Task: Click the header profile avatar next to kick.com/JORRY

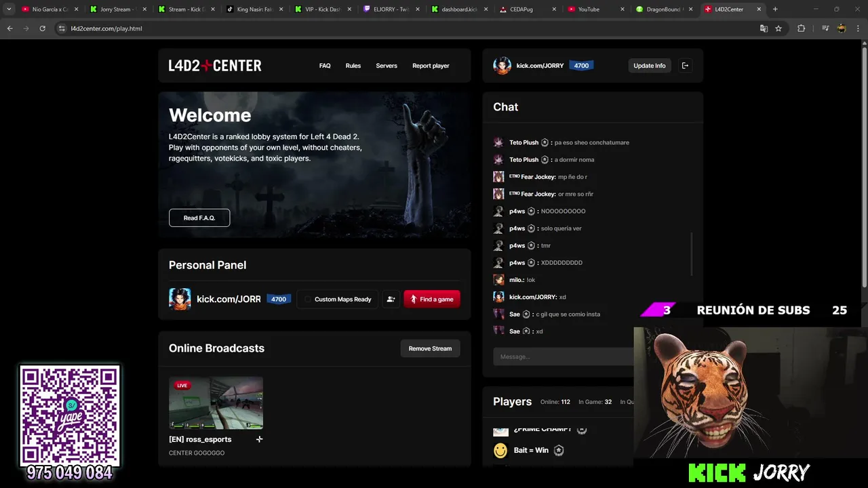Action: [502, 66]
